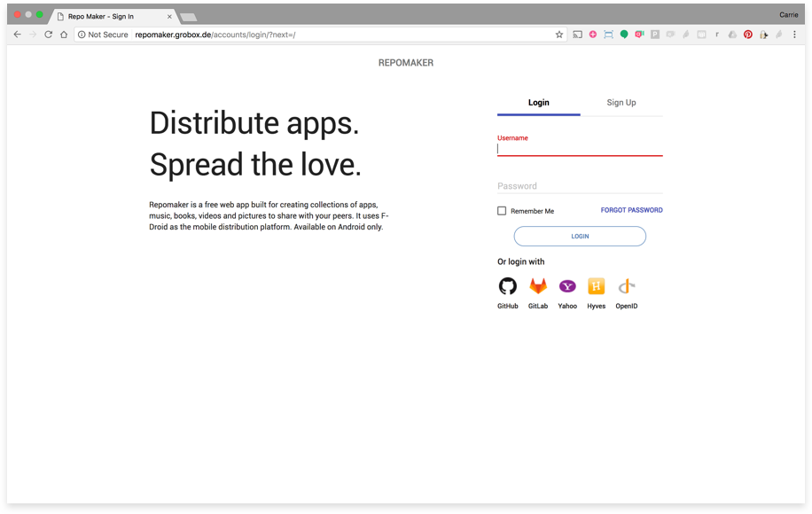Viewport: 812px width, 514px height.
Task: Open the Cast extension icon
Action: pos(577,35)
